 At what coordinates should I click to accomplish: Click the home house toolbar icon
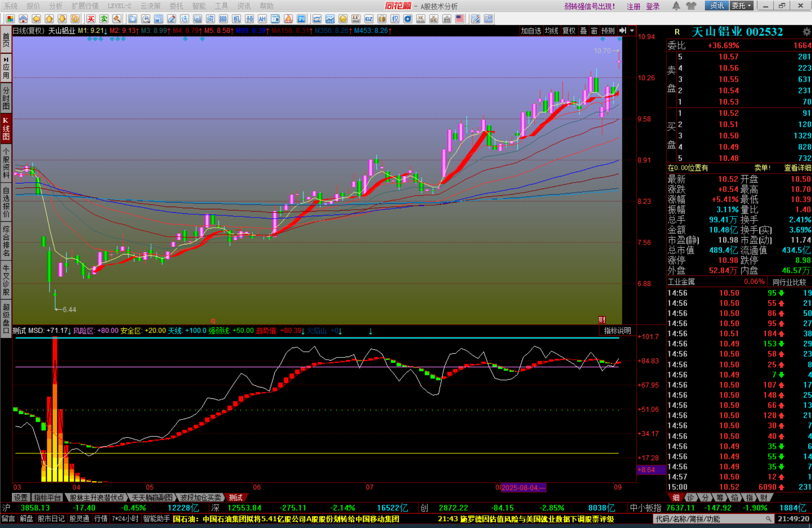pos(23,19)
